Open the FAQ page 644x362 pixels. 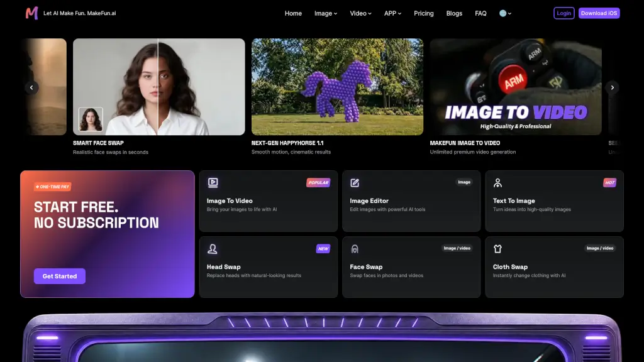click(x=480, y=14)
